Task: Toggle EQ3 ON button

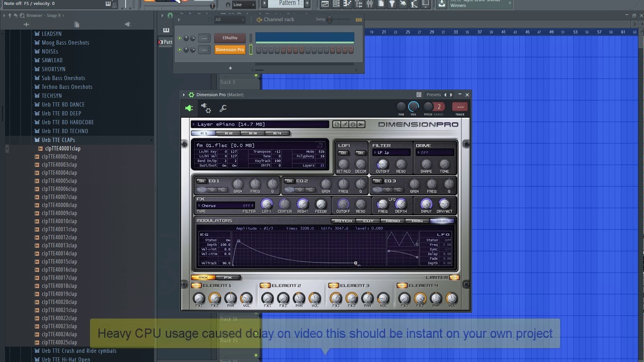Action: tap(378, 181)
